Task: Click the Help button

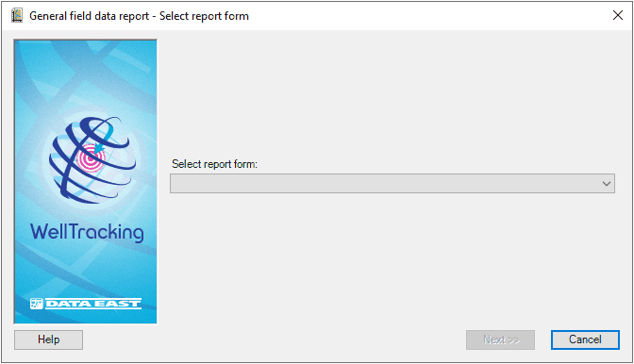Action: [48, 339]
